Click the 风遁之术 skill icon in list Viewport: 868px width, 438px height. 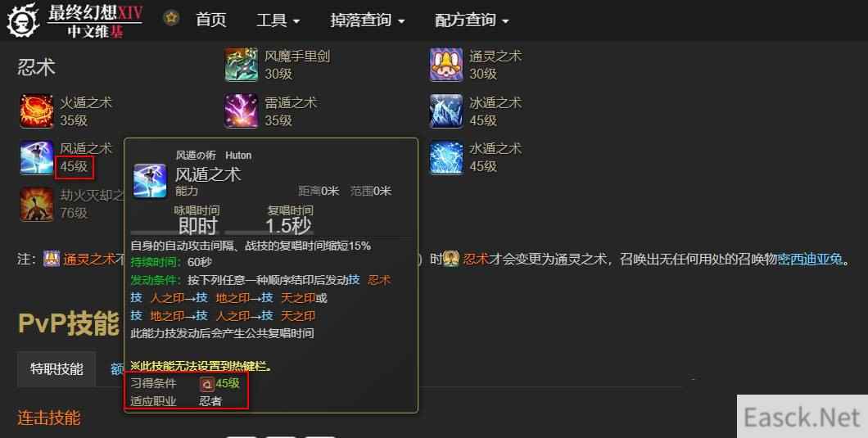pyautogui.click(x=37, y=158)
